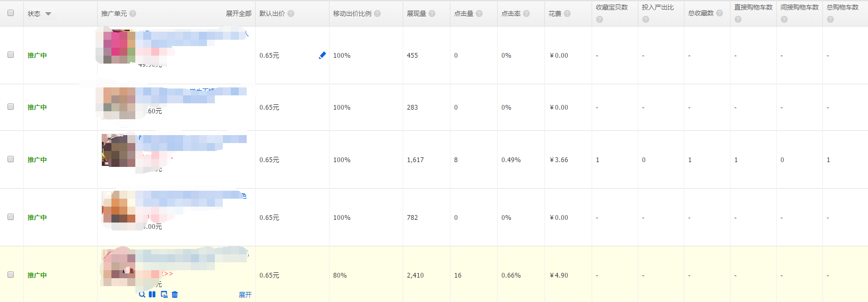Tick the checkbox in the highlighted last row
The height and width of the screenshot is (302, 868).
coord(11,274)
